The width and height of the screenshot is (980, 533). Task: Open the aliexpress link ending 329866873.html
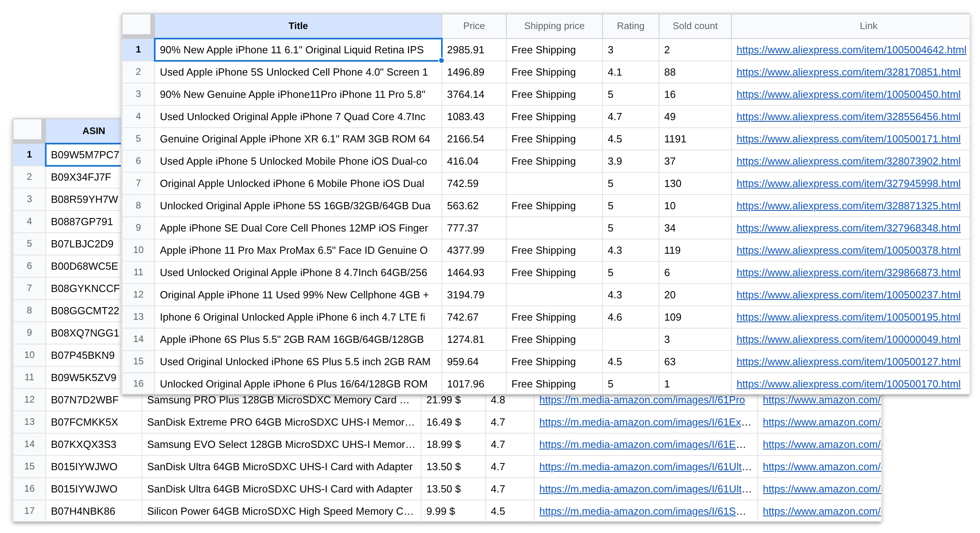[848, 272]
